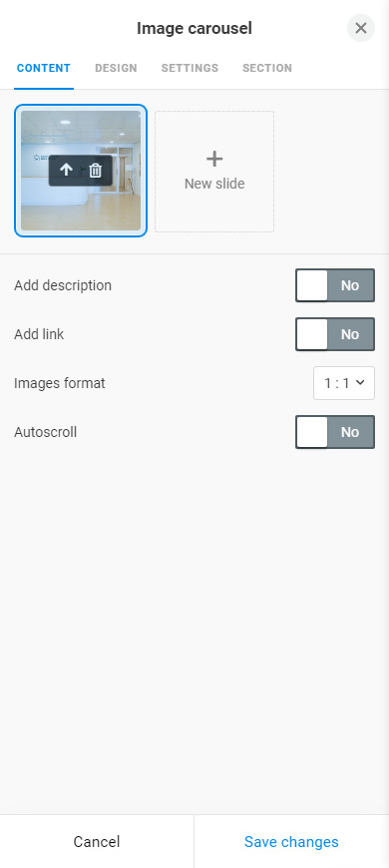Go to the Section tab
The width and height of the screenshot is (389, 868).
(x=267, y=68)
